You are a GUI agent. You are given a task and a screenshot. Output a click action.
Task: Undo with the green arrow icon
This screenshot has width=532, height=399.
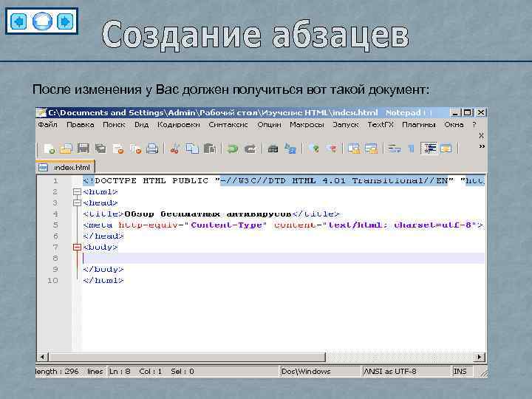pos(233,149)
